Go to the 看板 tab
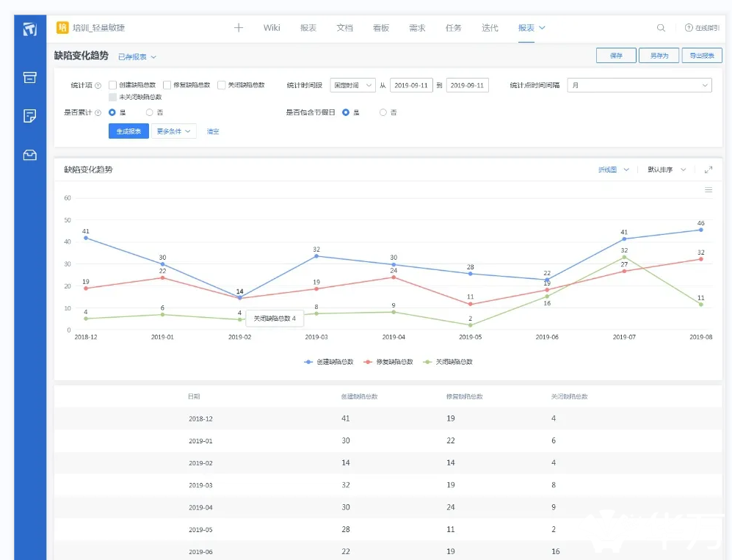 click(380, 28)
